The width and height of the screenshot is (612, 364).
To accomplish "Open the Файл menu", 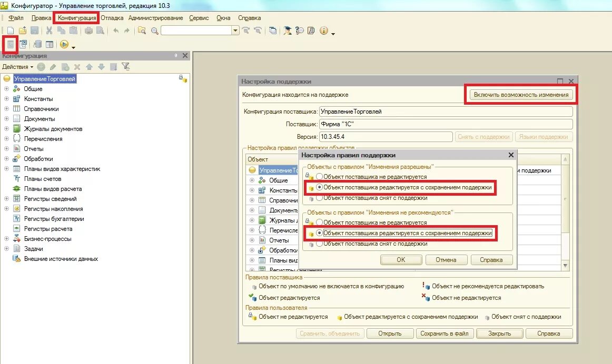I will (16, 18).
